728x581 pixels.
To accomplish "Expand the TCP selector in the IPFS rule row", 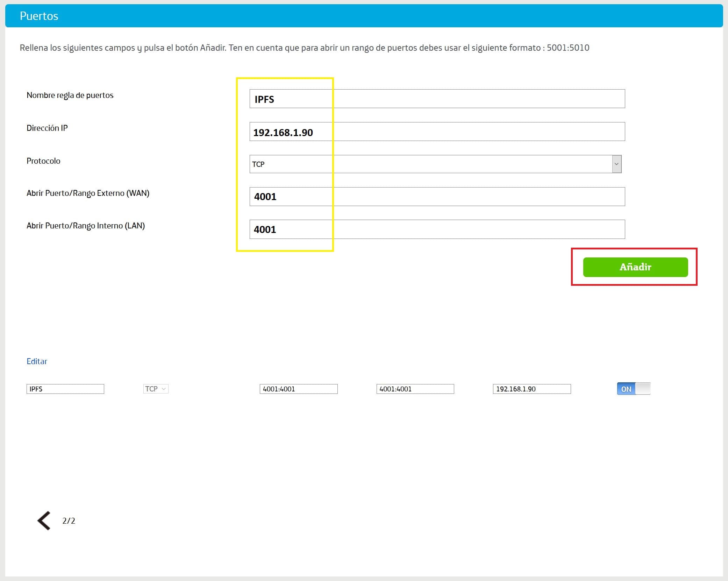I will pos(156,389).
